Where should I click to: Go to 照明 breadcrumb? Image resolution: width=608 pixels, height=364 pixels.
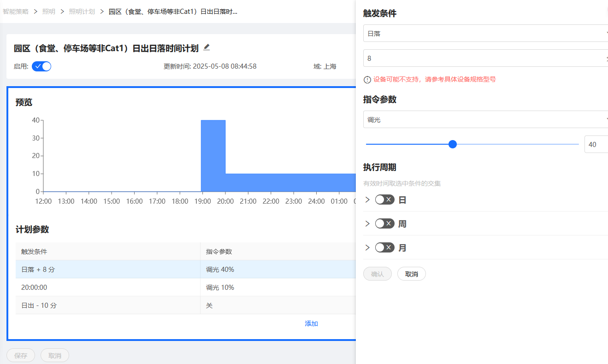49,12
